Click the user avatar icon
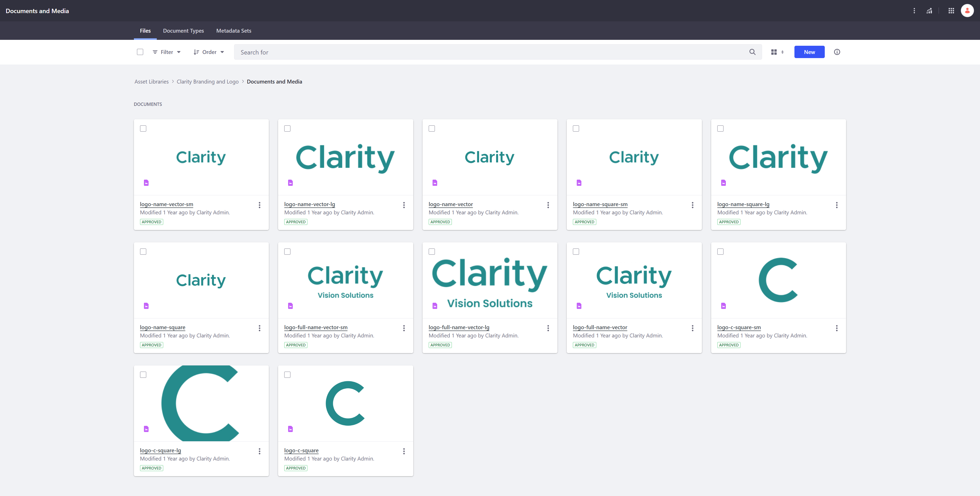Viewport: 980px width, 496px height. point(967,11)
